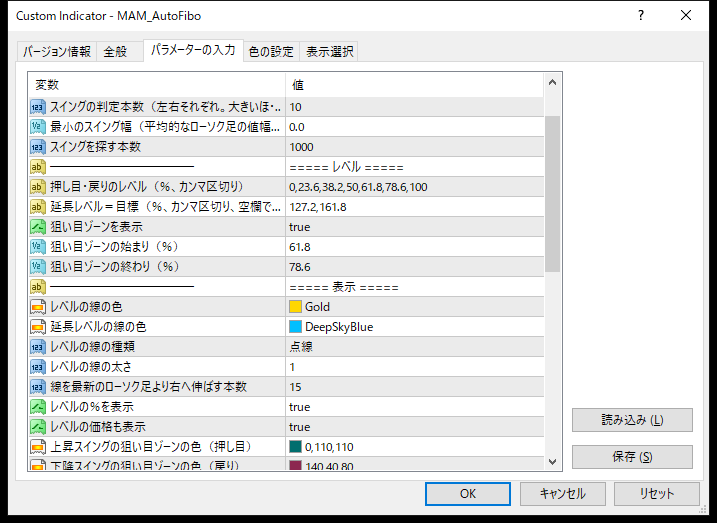Close the MAM_AutoFibo dialog window
This screenshot has width=717, height=523.
click(x=686, y=16)
